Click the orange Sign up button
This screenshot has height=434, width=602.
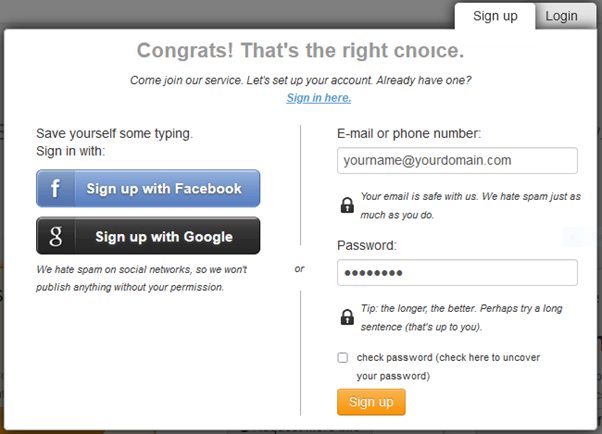[371, 402]
